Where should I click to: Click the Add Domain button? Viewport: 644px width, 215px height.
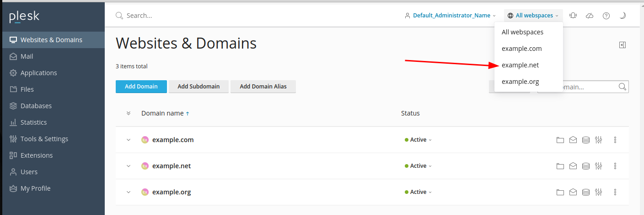click(141, 87)
